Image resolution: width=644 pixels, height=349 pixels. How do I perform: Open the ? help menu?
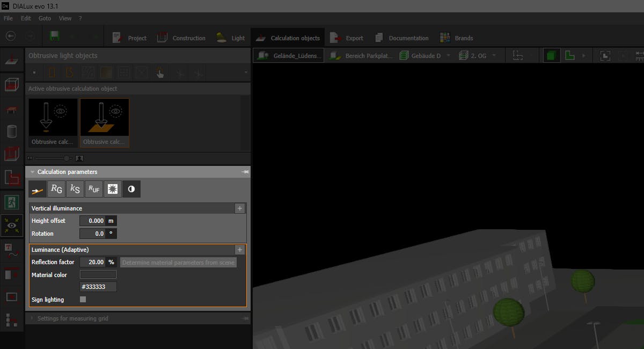pyautogui.click(x=80, y=18)
